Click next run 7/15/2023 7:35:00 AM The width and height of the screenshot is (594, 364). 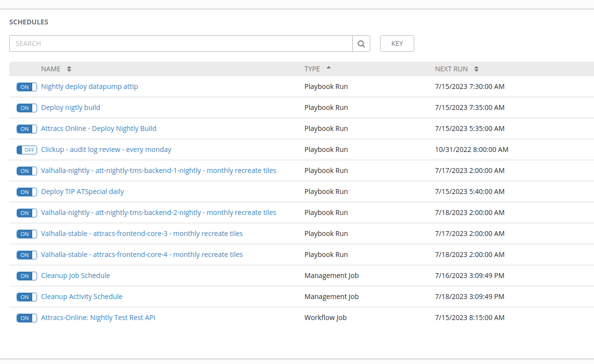coord(469,107)
